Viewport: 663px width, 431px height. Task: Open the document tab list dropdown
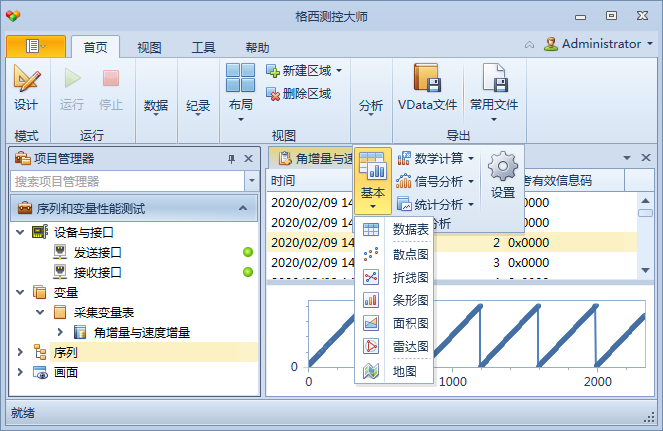point(627,158)
